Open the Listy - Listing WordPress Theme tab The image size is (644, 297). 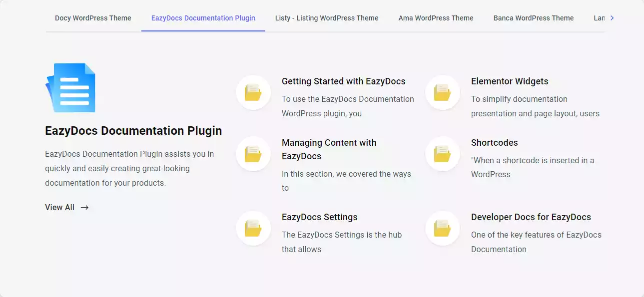point(327,18)
